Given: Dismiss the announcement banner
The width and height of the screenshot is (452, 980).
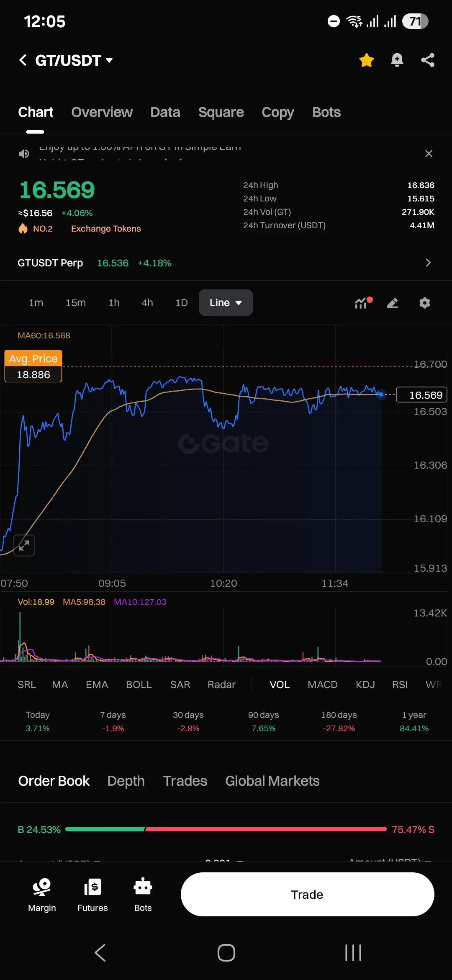Looking at the screenshot, I should 429,154.
